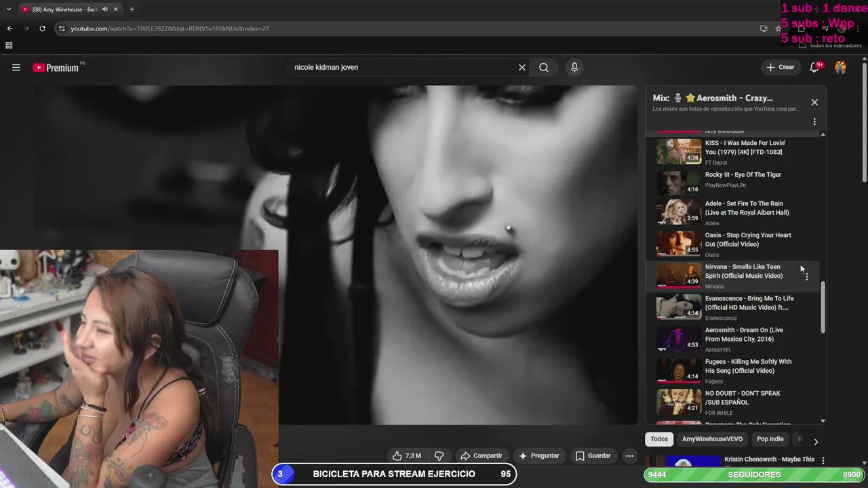
Task: Share video with Compartir button
Action: pyautogui.click(x=481, y=455)
